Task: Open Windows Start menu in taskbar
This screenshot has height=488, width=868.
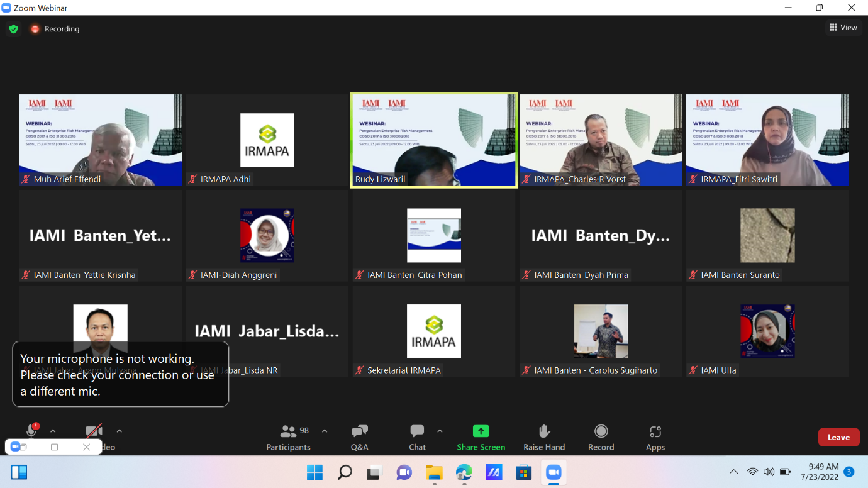Action: (314, 472)
